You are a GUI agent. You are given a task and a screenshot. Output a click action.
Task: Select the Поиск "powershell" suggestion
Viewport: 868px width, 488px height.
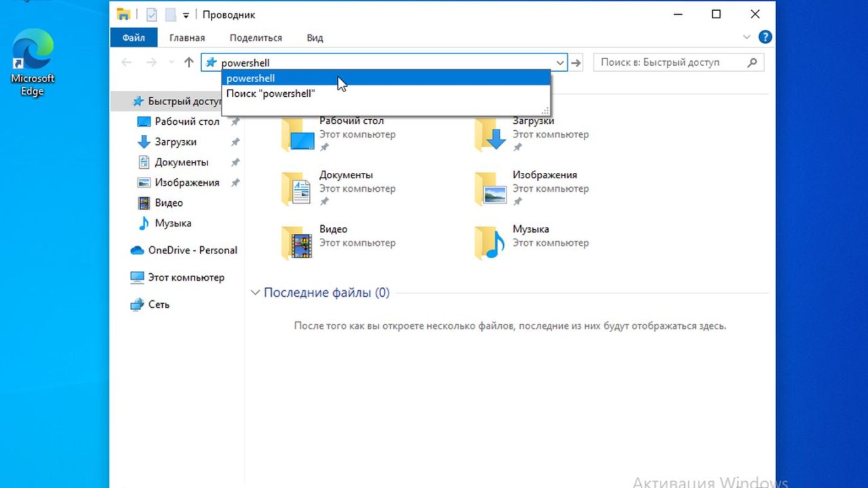tap(270, 94)
